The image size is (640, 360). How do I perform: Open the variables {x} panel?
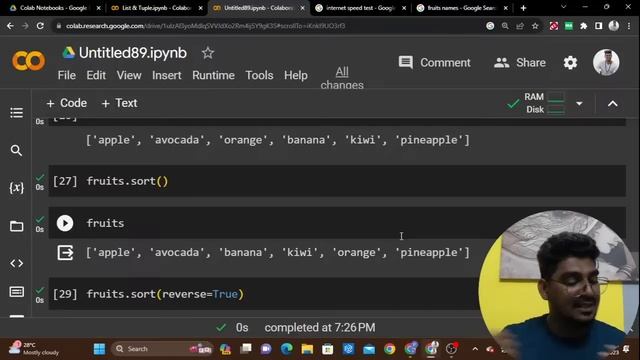[16, 188]
